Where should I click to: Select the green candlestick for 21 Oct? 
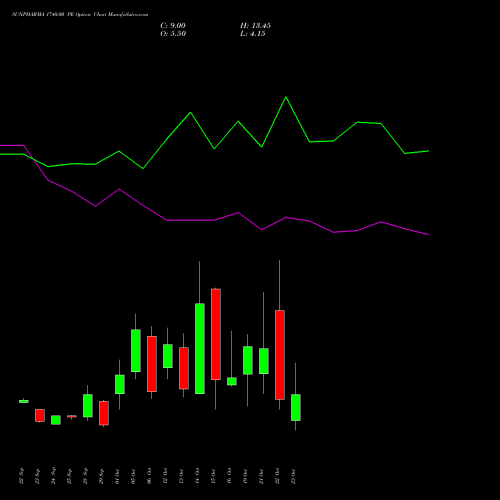(x=264, y=361)
